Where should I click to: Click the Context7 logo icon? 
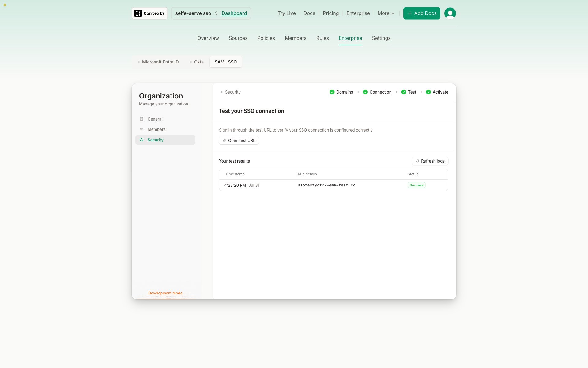[138, 13]
